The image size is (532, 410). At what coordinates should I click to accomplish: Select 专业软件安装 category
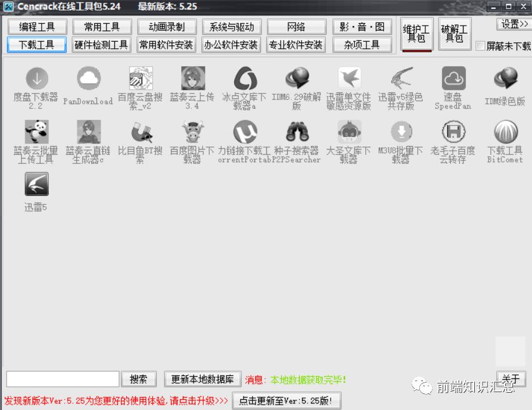click(296, 45)
